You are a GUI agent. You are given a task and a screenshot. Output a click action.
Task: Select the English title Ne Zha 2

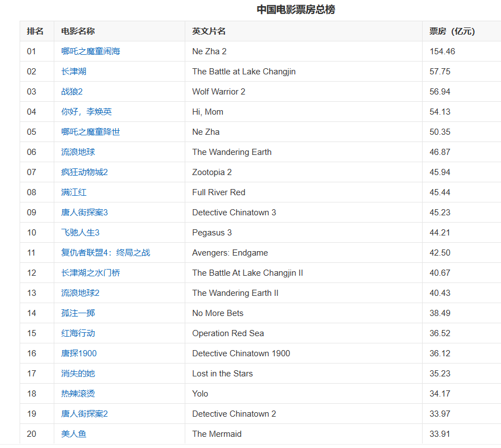[209, 51]
